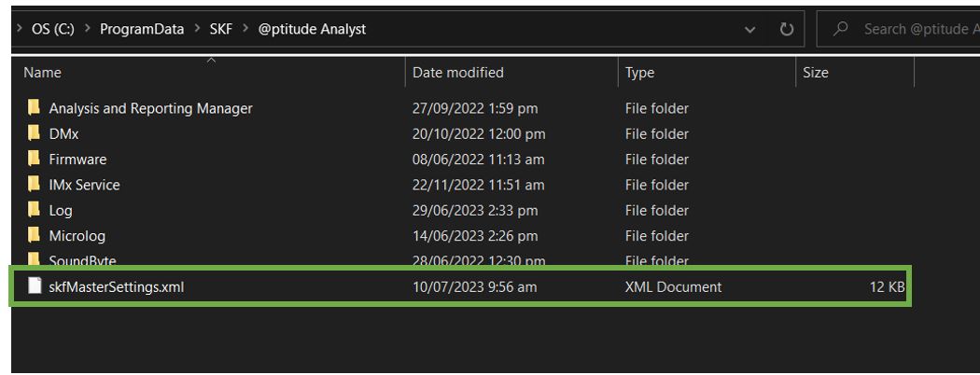Screen dimensions: 980x375
Task: Click the skfMasterSettings.xml file icon
Action: (35, 287)
